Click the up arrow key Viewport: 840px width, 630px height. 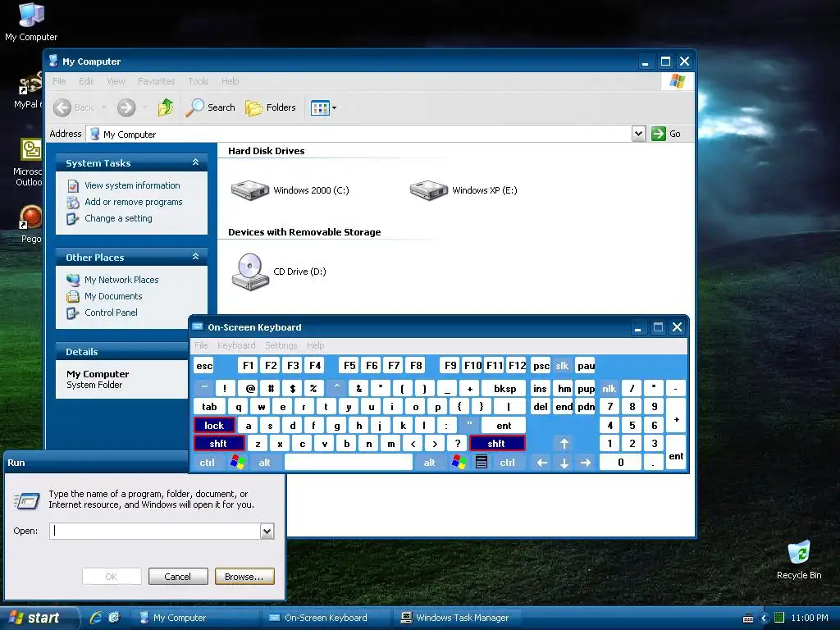(x=564, y=444)
